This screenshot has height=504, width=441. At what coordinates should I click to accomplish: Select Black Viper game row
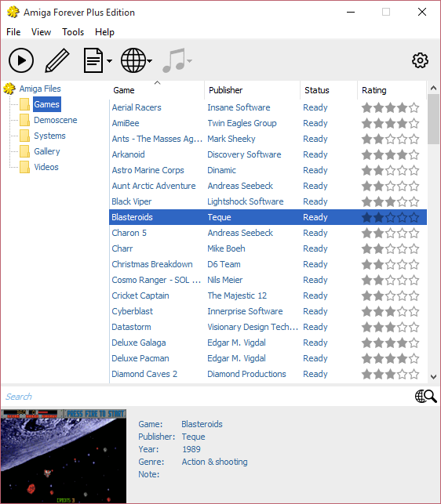click(x=268, y=201)
